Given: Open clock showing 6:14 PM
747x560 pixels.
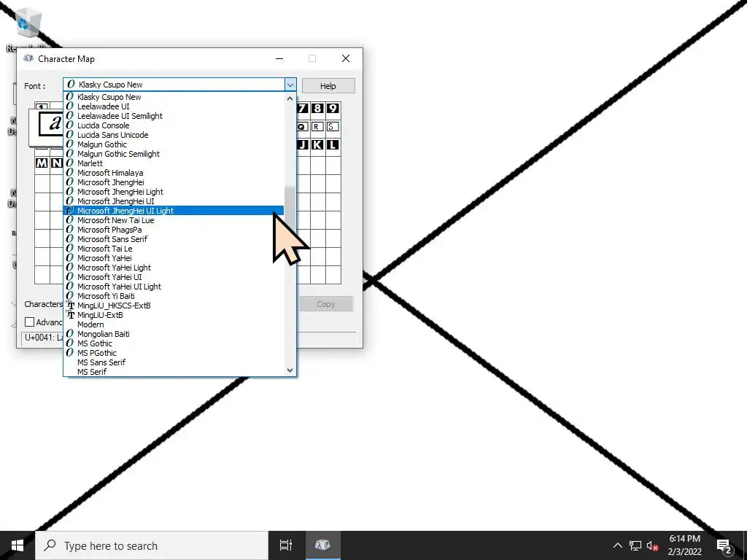Looking at the screenshot, I should click(684, 545).
